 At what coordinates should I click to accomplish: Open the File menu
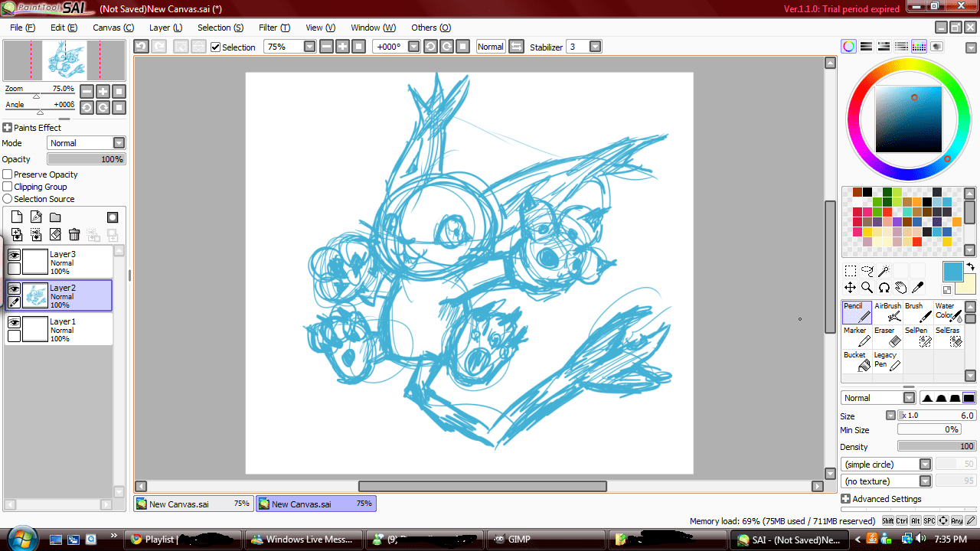(22, 28)
